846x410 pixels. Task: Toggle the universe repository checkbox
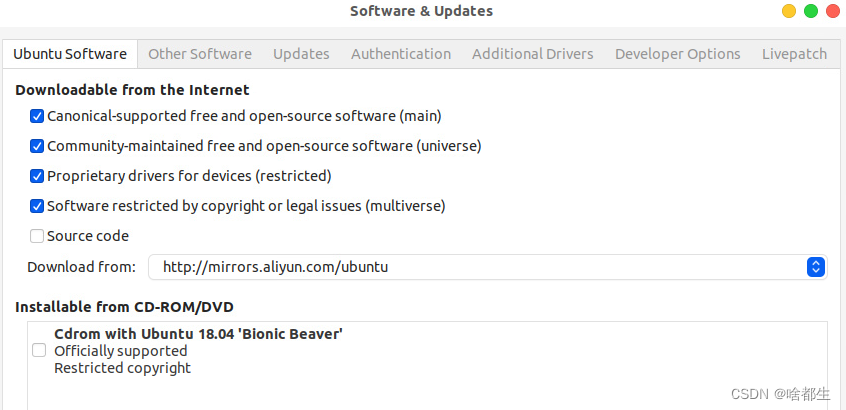[x=37, y=146]
